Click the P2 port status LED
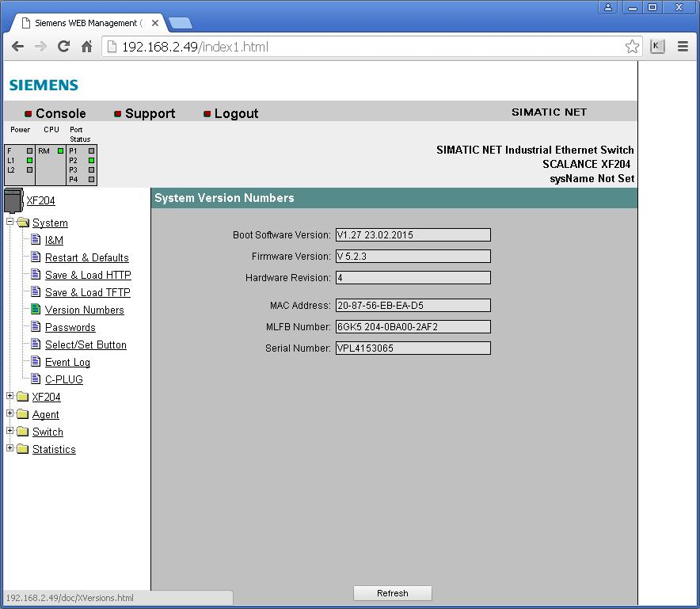Screen dimensions: 700x609 tap(92, 160)
